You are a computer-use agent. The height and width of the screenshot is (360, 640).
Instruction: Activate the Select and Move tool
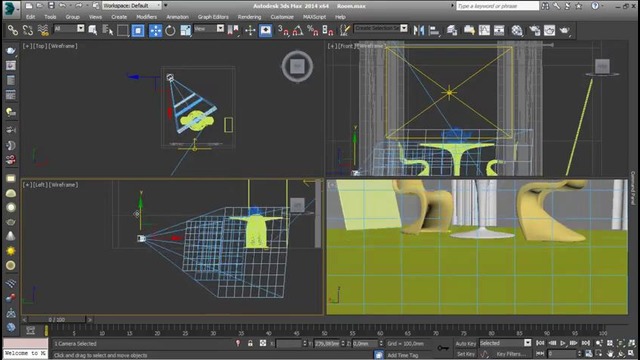156,31
